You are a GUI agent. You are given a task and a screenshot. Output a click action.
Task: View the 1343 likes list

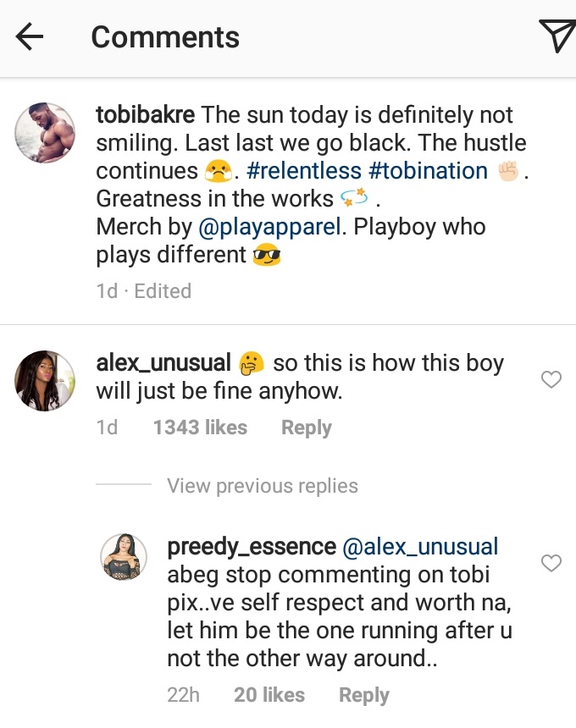click(x=200, y=428)
